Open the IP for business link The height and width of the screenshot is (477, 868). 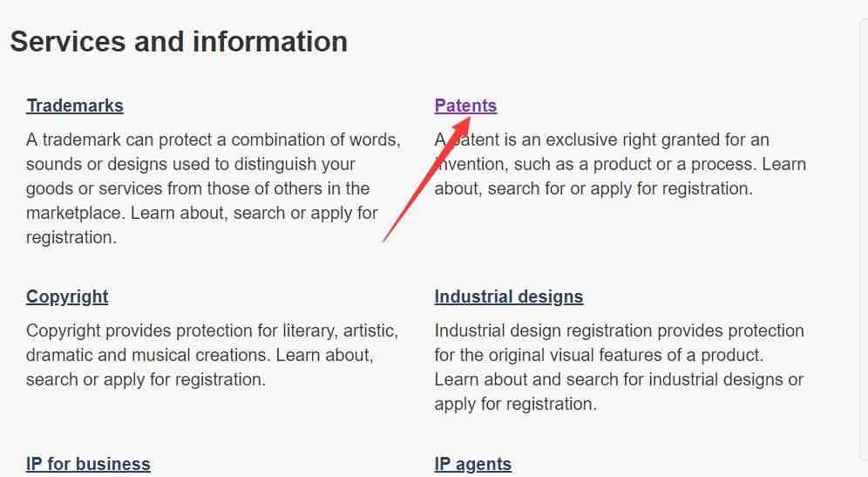(x=88, y=464)
